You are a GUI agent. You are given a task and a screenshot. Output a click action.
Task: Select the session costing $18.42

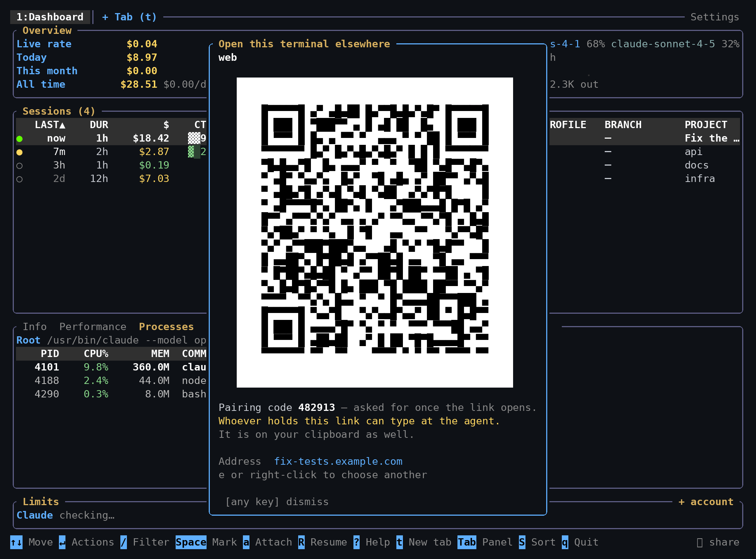point(111,138)
